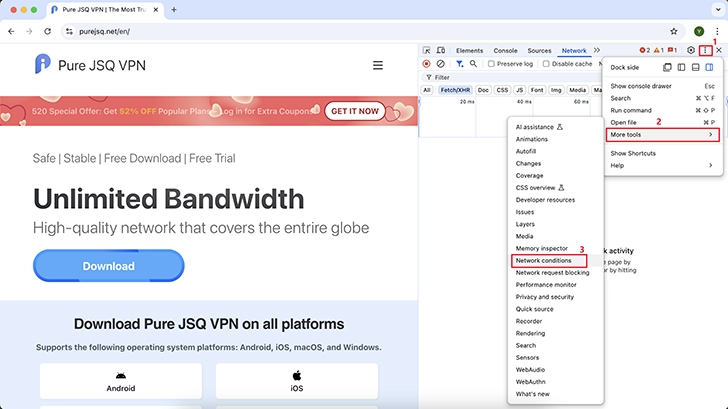Image resolution: width=728 pixels, height=409 pixels.
Task: Switch to the Console tab
Action: [505, 51]
